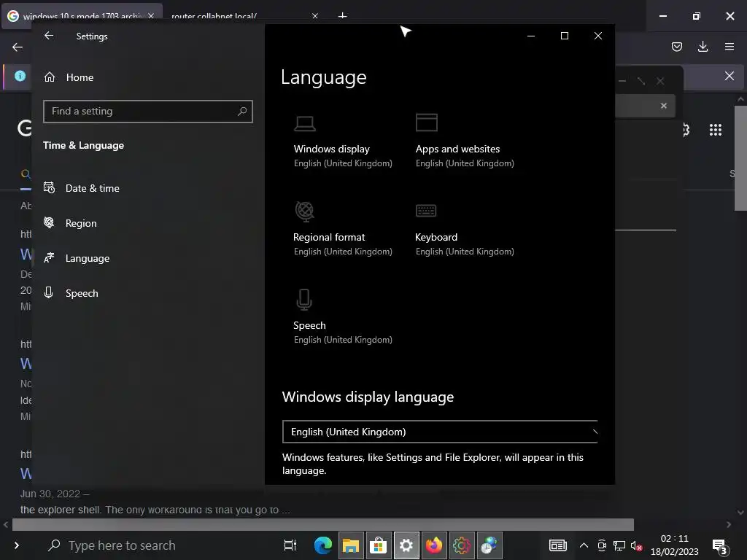Open the taskbar clock and date
The width and height of the screenshot is (747, 560).
(675, 545)
